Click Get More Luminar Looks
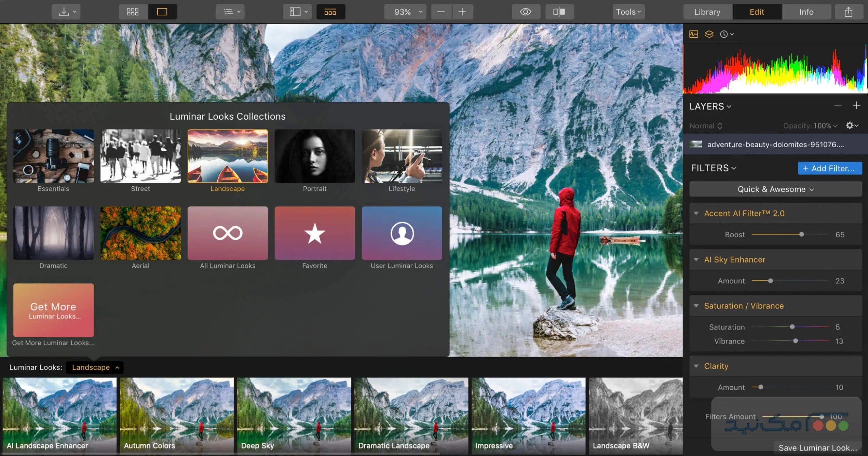The height and width of the screenshot is (456, 868). [x=53, y=310]
